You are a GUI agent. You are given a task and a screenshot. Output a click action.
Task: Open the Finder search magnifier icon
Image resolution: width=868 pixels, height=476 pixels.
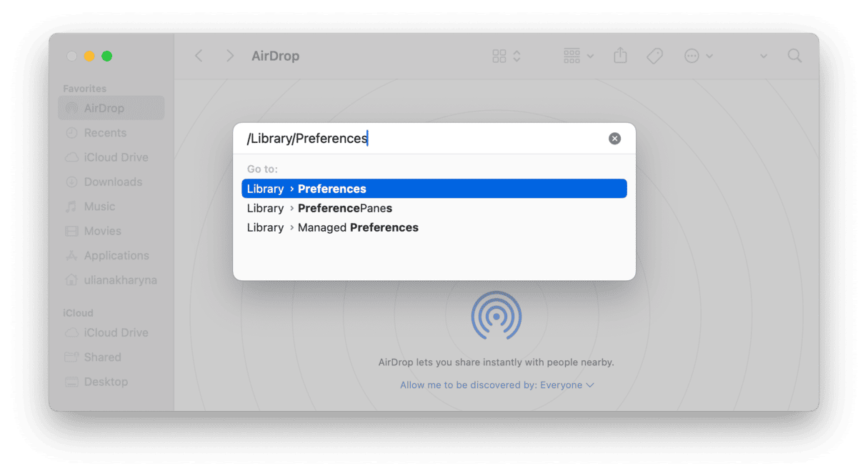point(794,56)
